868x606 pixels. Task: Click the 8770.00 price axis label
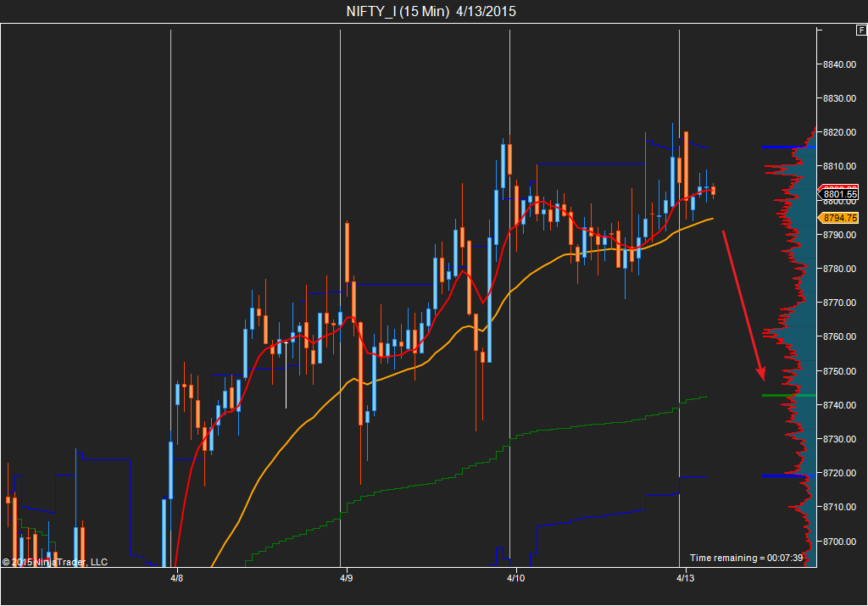839,303
